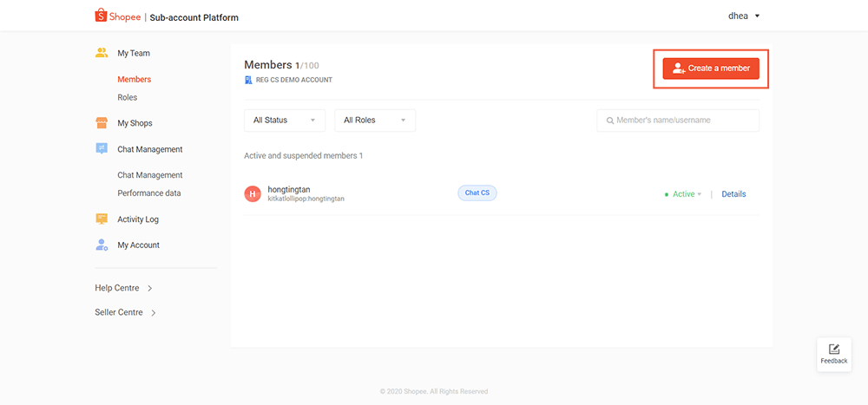This screenshot has width=868, height=405.
Task: Focus the Member's name/username search field
Action: pos(678,120)
